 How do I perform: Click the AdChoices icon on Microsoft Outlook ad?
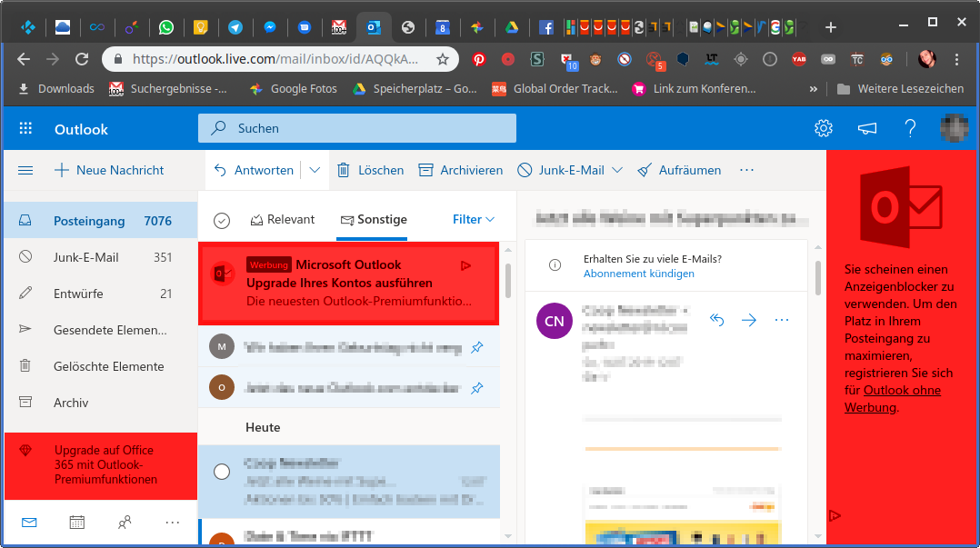click(x=465, y=265)
